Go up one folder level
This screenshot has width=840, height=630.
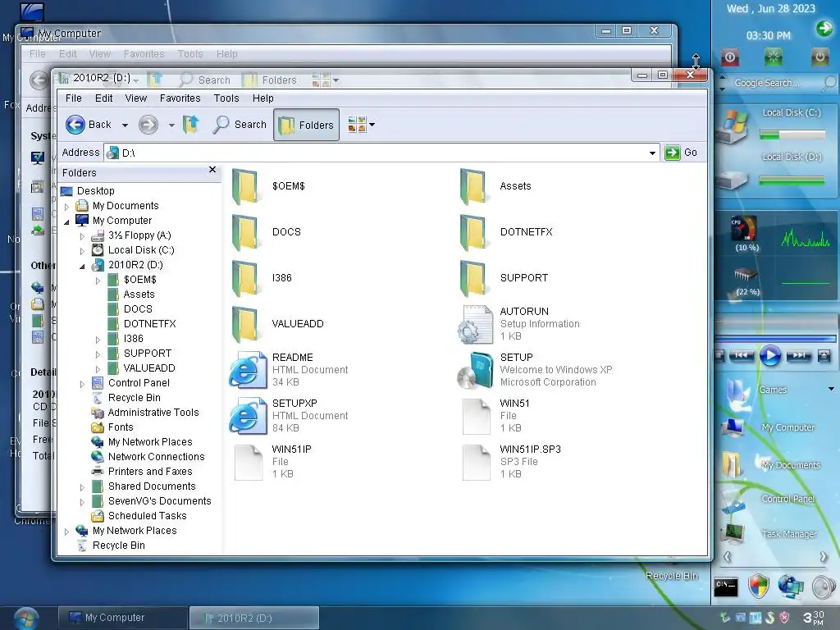(x=190, y=125)
